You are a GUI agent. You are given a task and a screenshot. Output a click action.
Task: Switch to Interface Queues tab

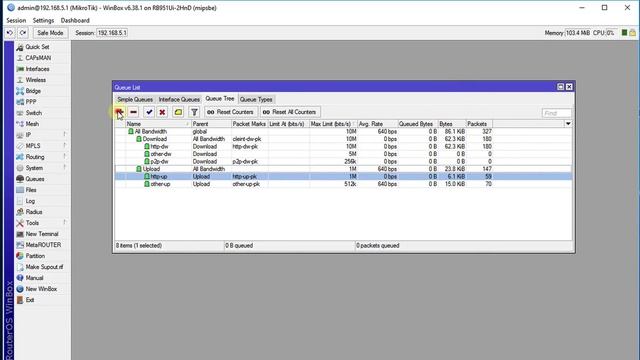179,100
